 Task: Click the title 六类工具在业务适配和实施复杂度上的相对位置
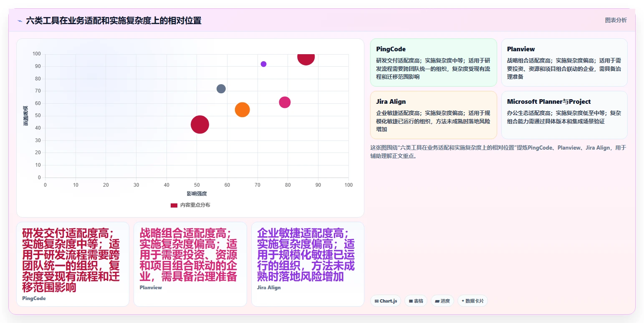pos(114,20)
